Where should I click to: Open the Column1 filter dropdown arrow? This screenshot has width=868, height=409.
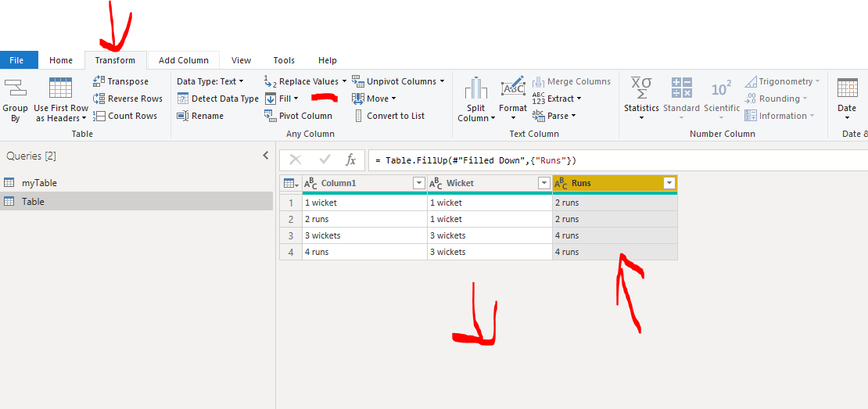(x=419, y=183)
